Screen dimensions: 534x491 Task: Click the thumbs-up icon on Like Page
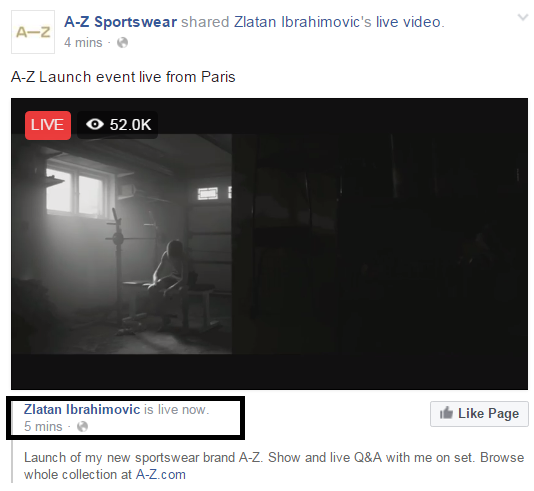(446, 413)
